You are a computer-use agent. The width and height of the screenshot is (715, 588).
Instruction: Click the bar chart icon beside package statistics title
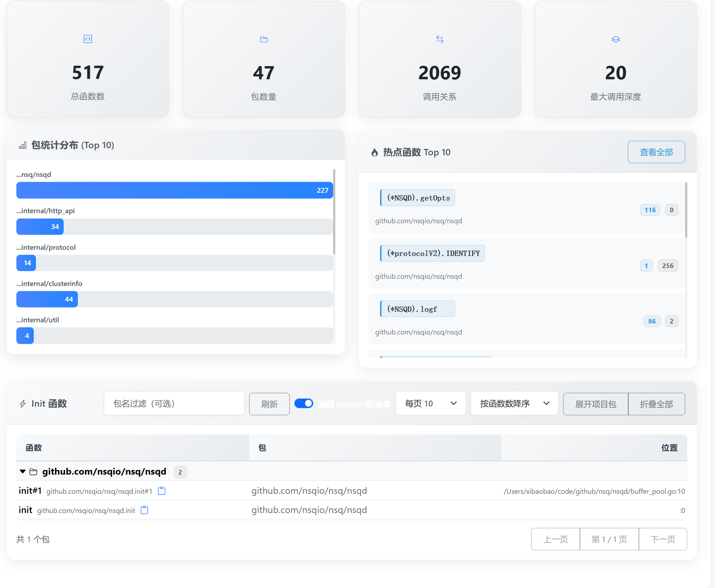(x=23, y=145)
